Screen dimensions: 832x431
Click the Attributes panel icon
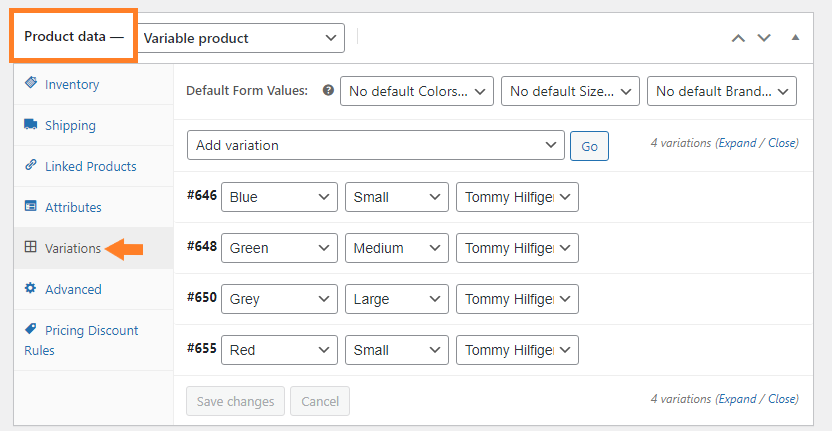pyautogui.click(x=31, y=206)
